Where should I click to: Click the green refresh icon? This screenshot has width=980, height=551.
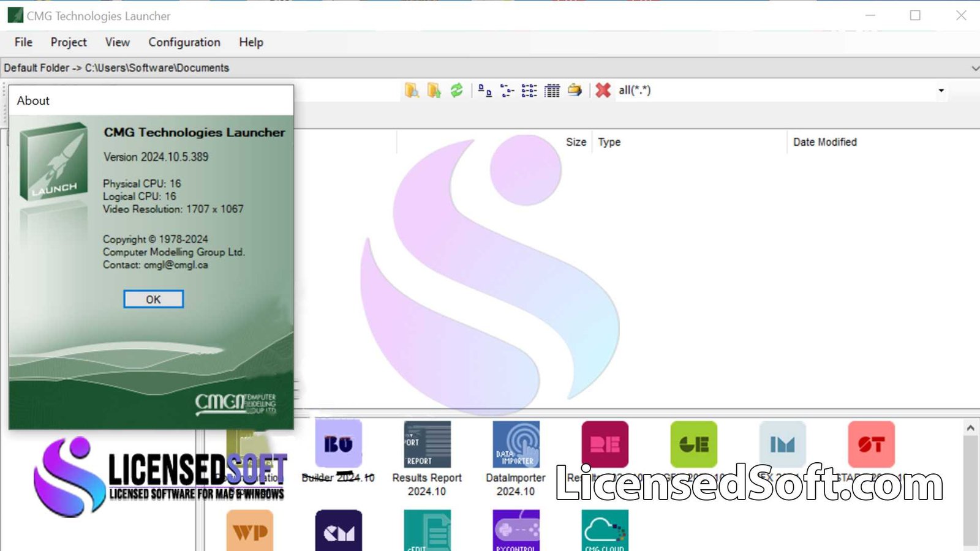(x=456, y=91)
